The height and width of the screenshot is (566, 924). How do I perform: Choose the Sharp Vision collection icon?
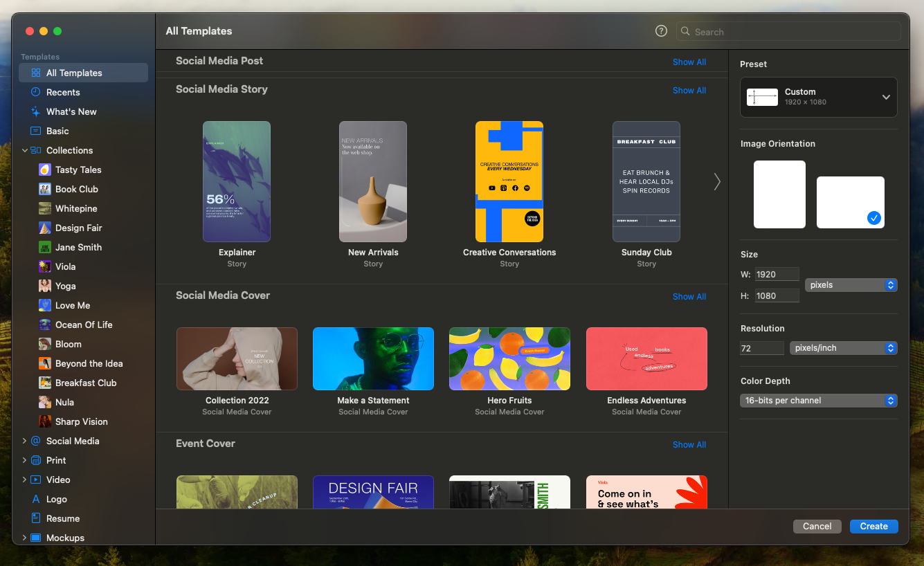(x=44, y=421)
